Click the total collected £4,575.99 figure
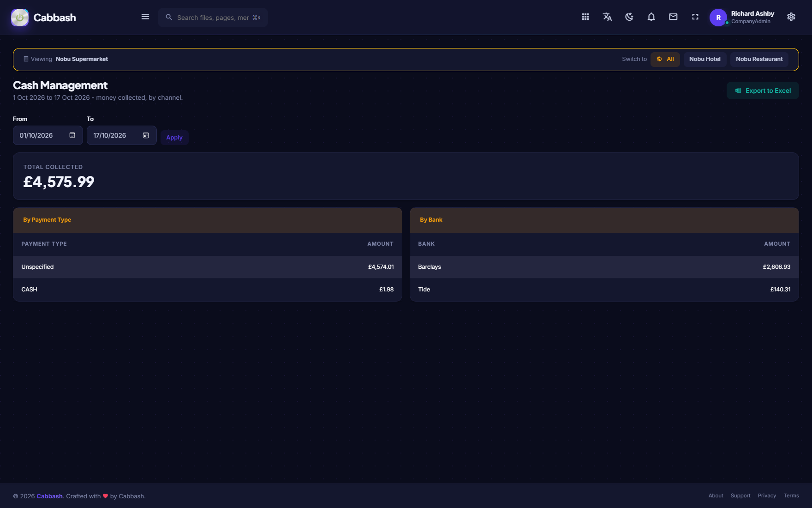This screenshot has width=812, height=508. pos(59,182)
